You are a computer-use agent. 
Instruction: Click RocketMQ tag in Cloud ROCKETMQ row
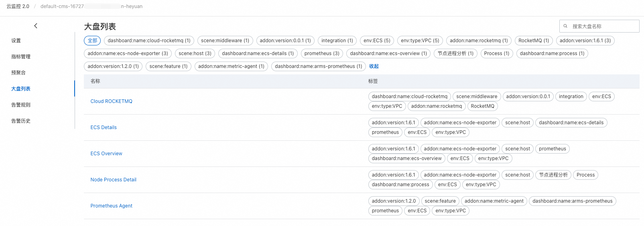point(483,106)
